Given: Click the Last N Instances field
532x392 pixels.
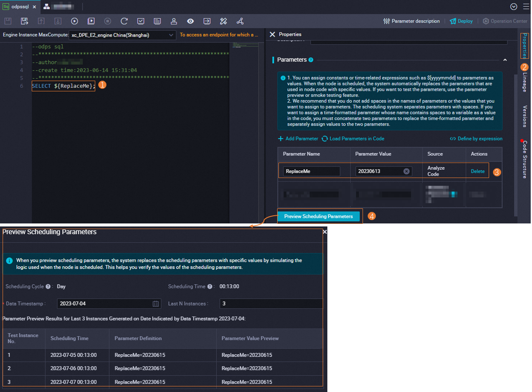Looking at the screenshot, I should tap(271, 304).
